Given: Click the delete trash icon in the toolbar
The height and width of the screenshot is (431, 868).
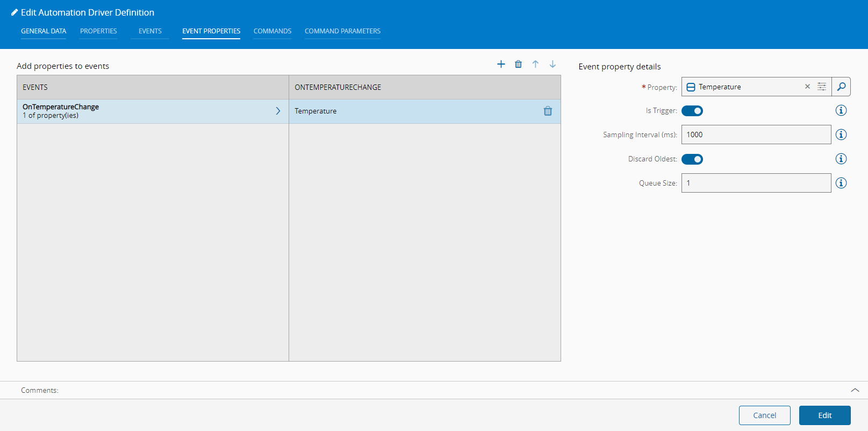Looking at the screenshot, I should 518,64.
